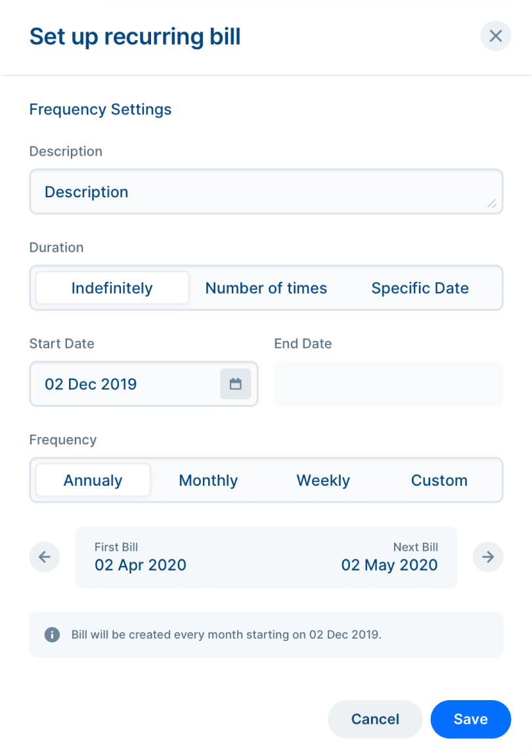Open the Start Date calendar picker icon
The height and width of the screenshot is (756, 532).
[x=235, y=384]
